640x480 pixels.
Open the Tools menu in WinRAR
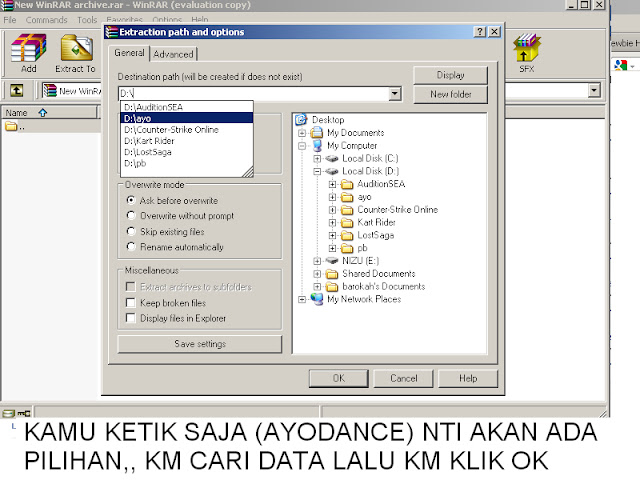click(87, 20)
